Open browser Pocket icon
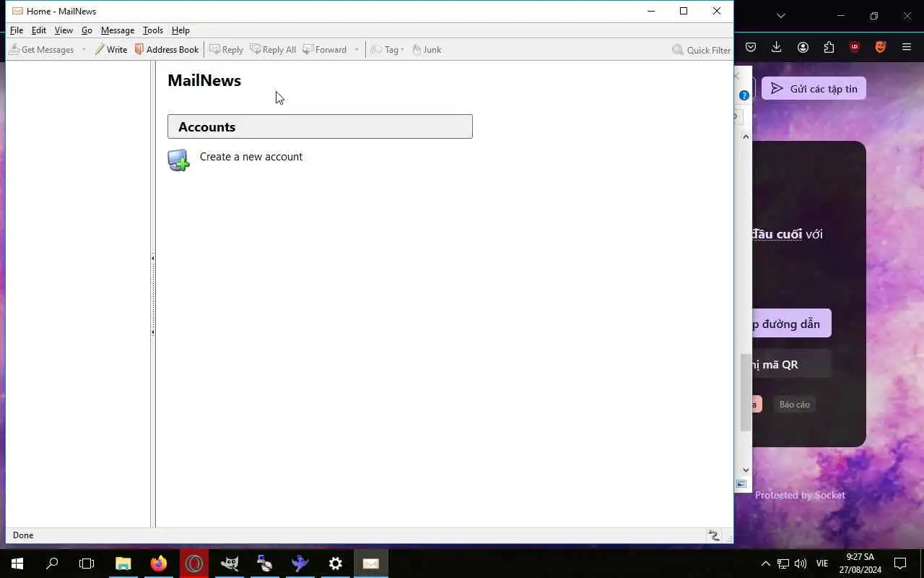This screenshot has width=924, height=578. pos(751,47)
